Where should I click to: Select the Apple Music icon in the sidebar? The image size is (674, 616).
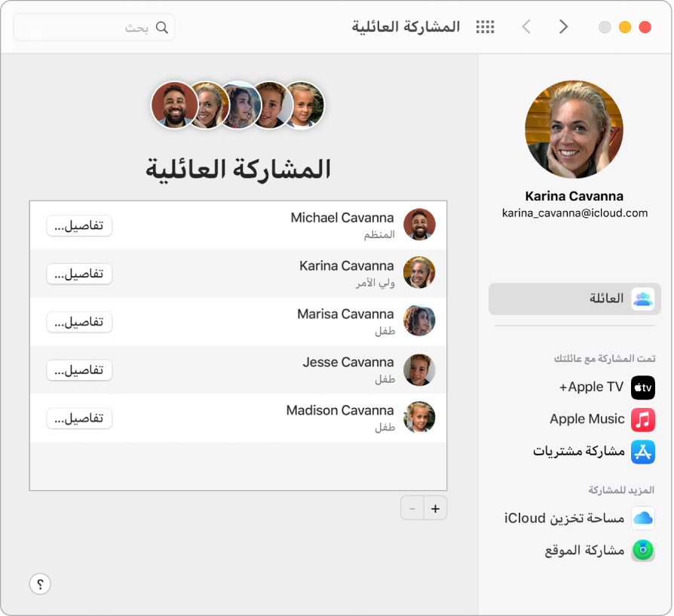click(642, 420)
